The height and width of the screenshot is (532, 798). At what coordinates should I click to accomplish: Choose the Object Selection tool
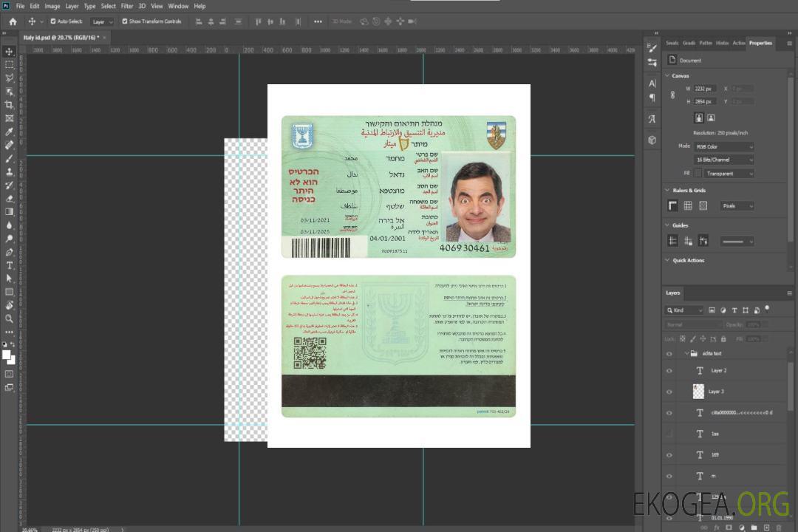pos(9,92)
